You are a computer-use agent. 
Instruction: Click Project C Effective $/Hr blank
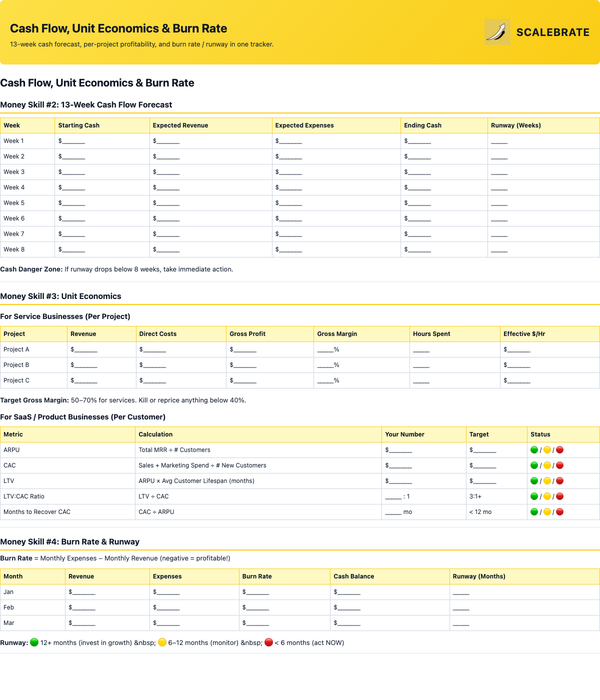click(x=517, y=380)
